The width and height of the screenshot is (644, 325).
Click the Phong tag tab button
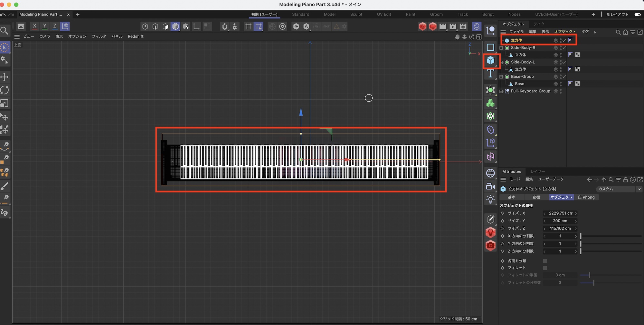point(586,197)
